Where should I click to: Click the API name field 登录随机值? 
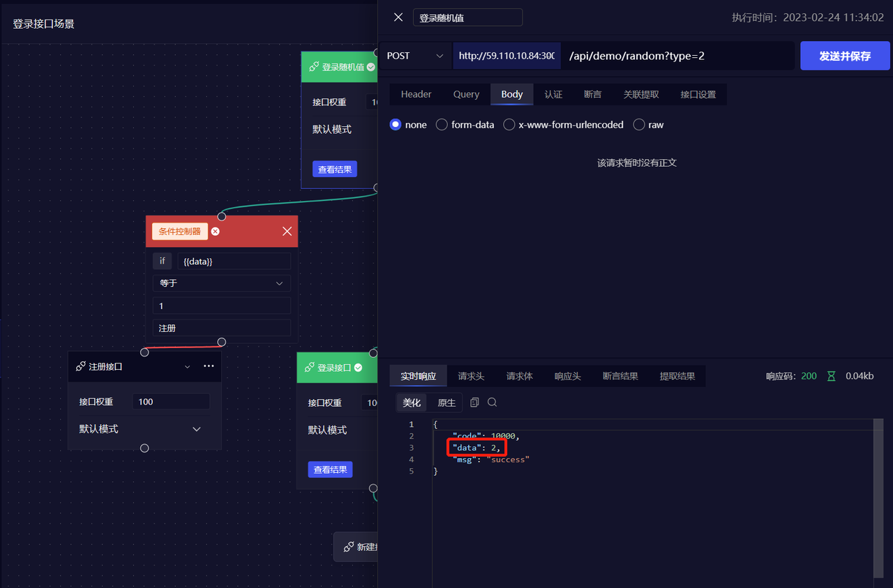click(467, 17)
